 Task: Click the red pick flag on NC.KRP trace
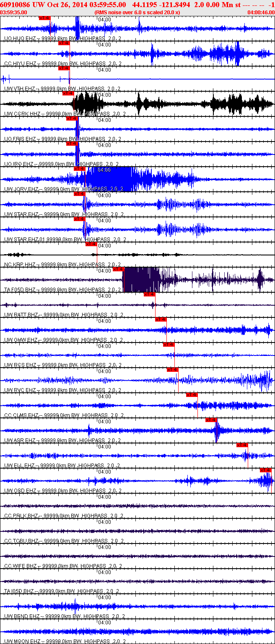coord(91,244)
